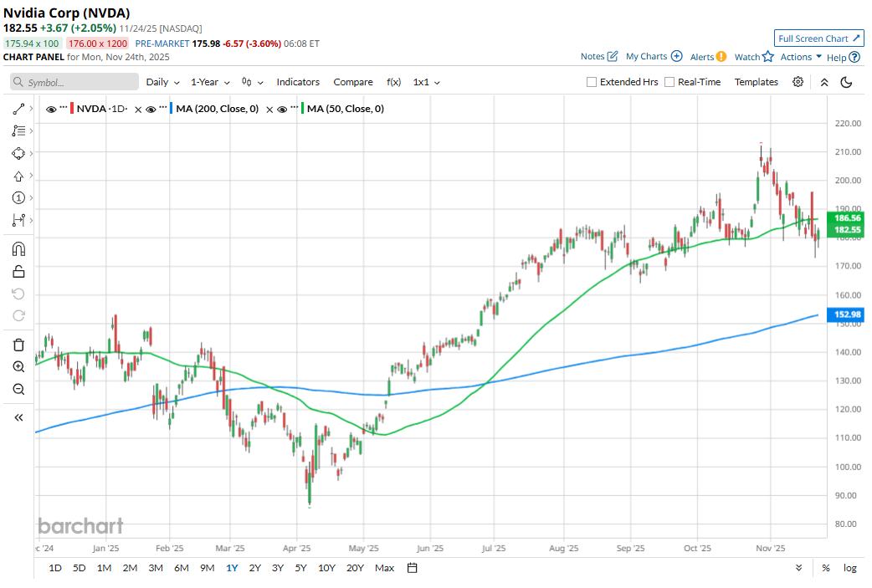Open chart settings gear icon
872x588 pixels.
tap(798, 82)
